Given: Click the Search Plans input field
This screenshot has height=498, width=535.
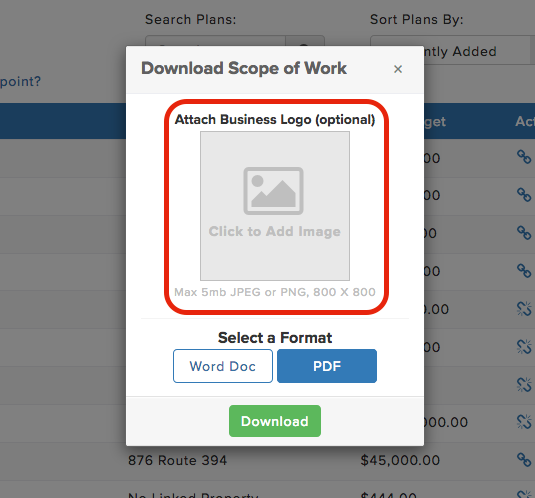Looking at the screenshot, I should pyautogui.click(x=215, y=41).
